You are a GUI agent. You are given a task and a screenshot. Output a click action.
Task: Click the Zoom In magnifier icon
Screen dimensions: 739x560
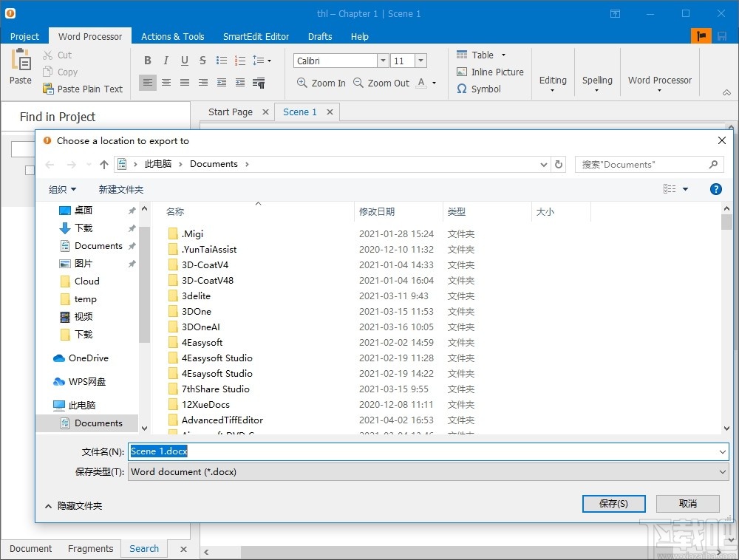[302, 83]
